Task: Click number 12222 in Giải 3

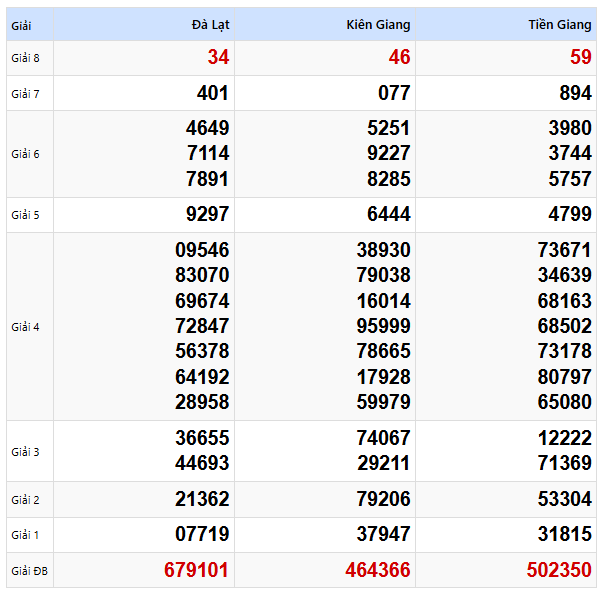Action: [565, 438]
